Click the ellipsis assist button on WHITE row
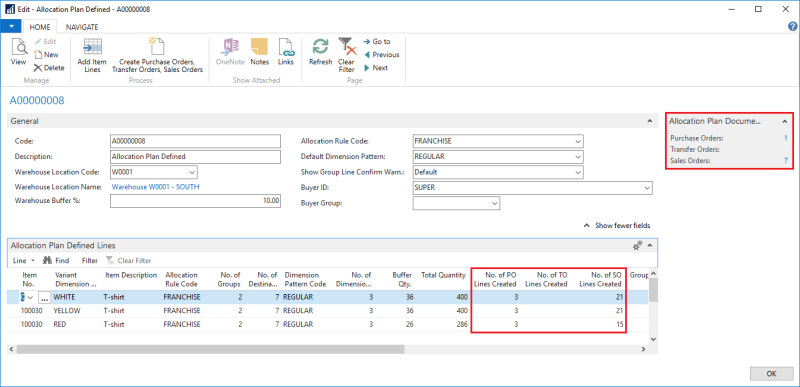 pos(44,297)
